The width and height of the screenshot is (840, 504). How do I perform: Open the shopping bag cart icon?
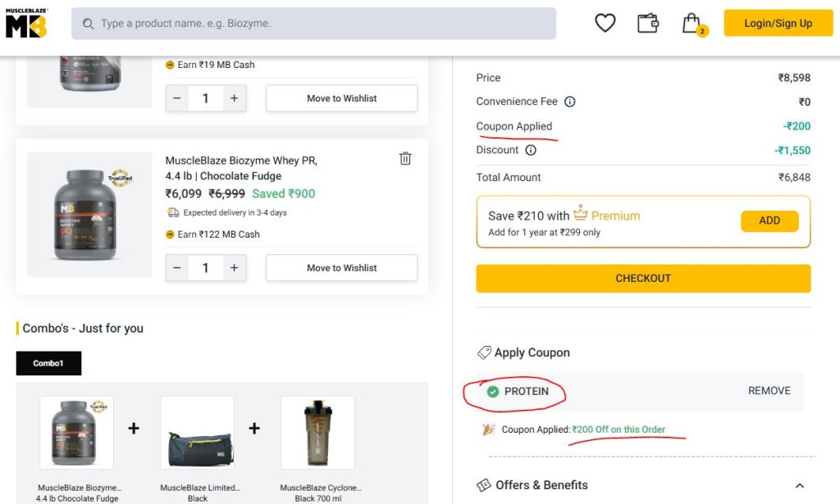694,24
